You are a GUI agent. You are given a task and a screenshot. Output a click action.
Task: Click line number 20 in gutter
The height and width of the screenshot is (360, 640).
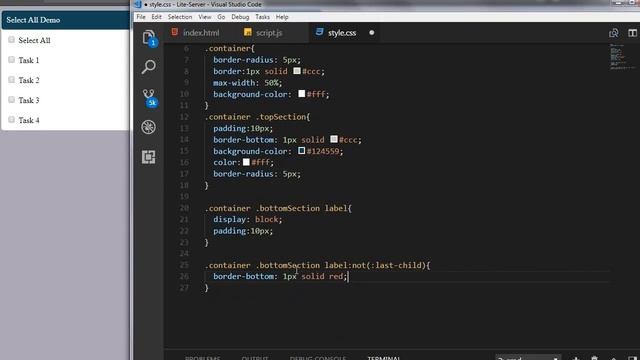184,208
